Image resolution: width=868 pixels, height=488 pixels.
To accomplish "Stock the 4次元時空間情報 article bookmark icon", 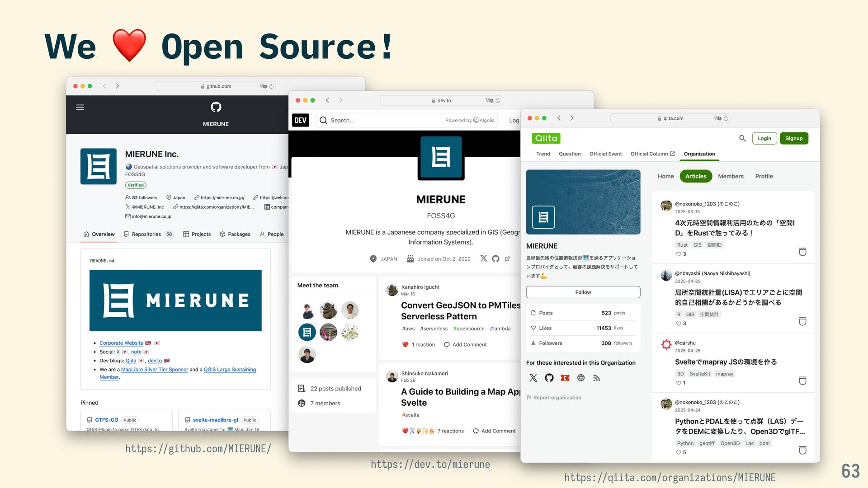I will [x=802, y=252].
